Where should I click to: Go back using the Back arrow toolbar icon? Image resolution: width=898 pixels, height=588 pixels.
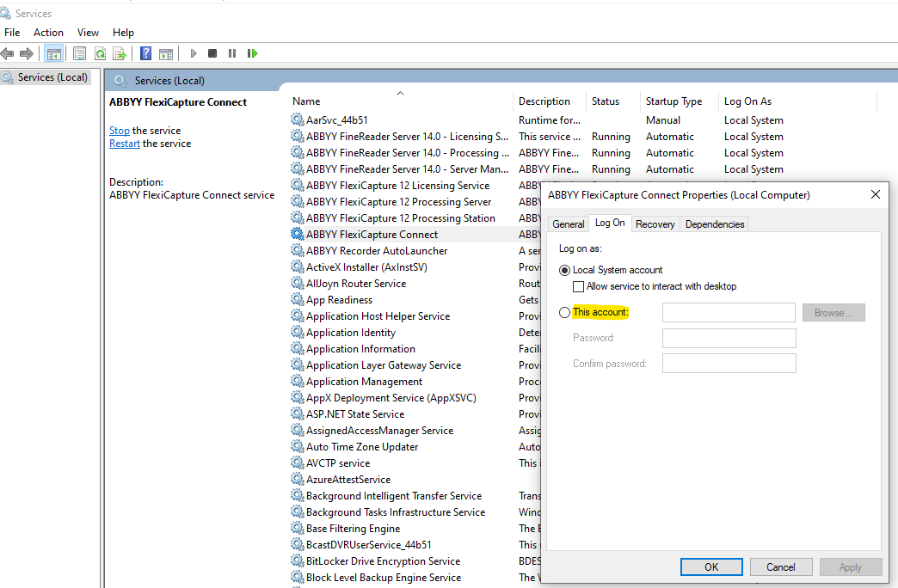(x=8, y=54)
